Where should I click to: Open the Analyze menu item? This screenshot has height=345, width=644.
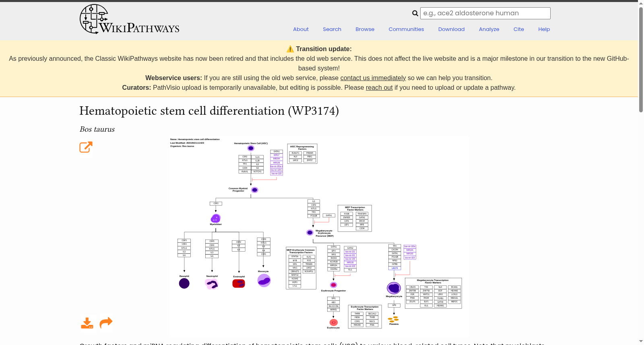[x=489, y=29]
